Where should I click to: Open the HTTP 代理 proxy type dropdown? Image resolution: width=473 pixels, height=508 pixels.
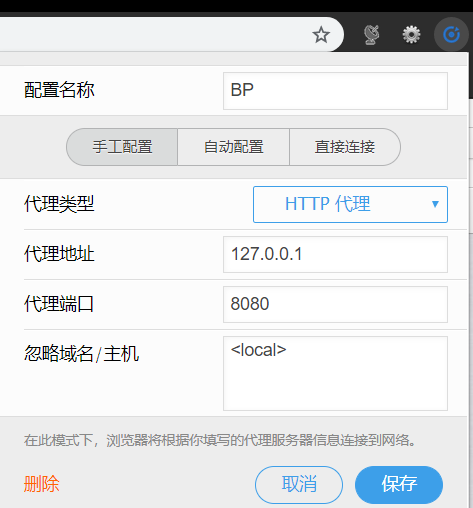coord(350,204)
